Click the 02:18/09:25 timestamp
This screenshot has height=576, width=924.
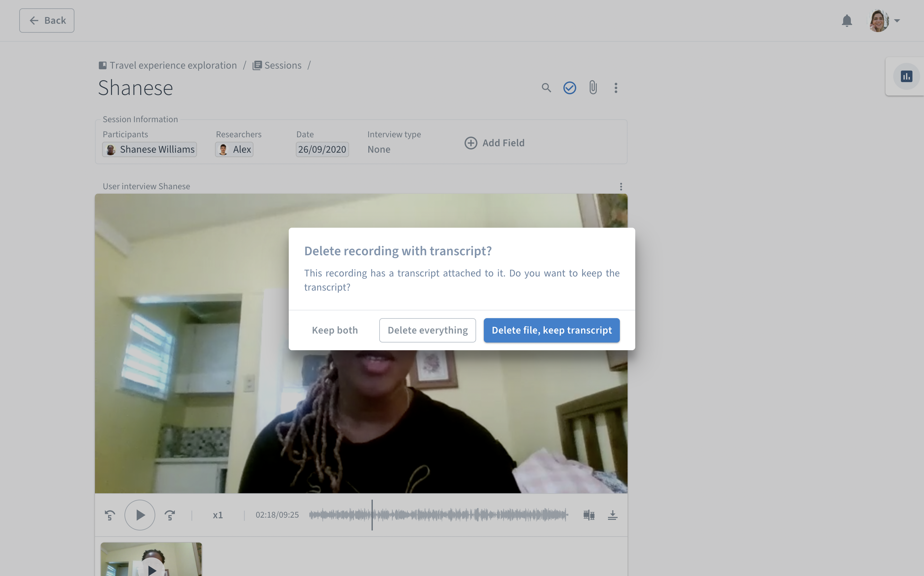[277, 515]
